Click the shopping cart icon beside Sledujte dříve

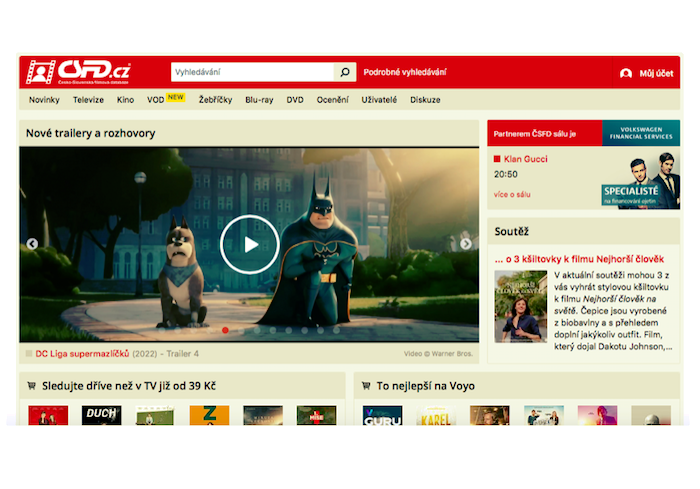[32, 386]
